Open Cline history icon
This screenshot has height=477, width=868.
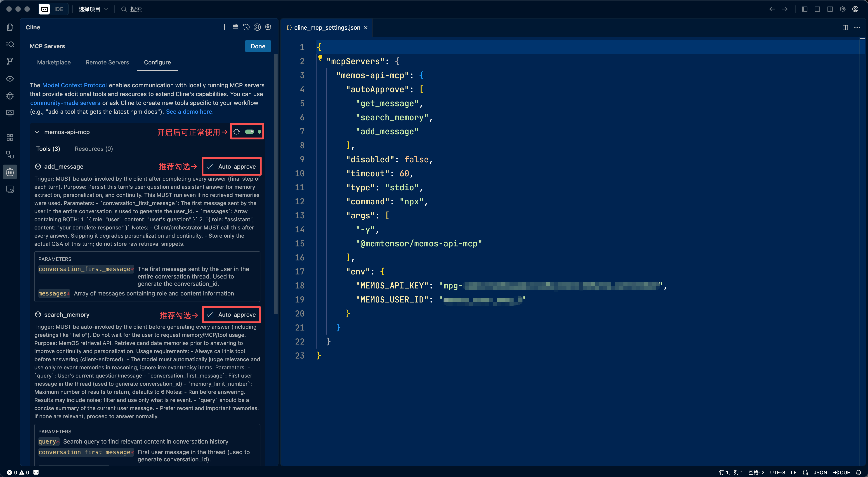tap(246, 27)
